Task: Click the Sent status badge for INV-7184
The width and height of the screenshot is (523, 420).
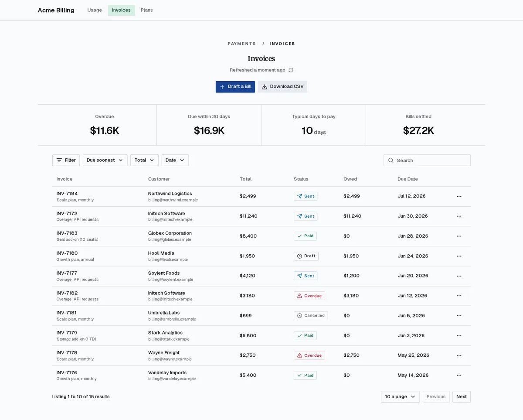Action: pos(306,196)
